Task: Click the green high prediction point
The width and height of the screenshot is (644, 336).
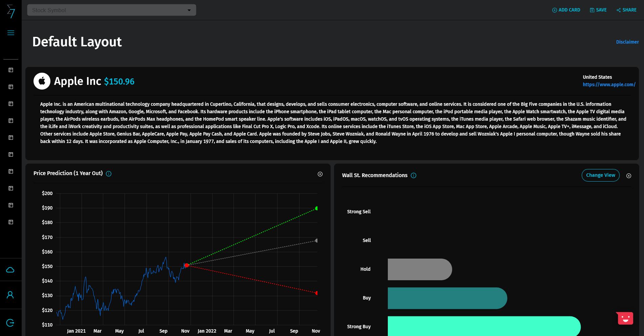Action: (316, 208)
